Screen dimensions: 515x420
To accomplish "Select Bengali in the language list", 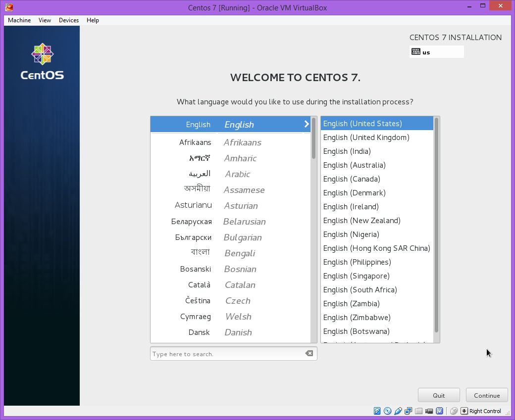I will click(230, 253).
